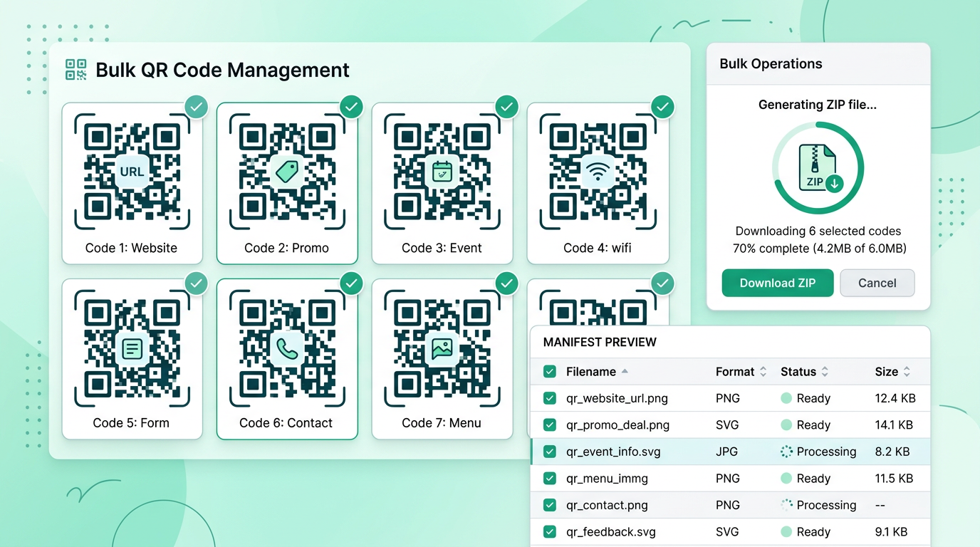Sort manifest by Size column
Viewport: 980px width, 547px height.
coord(907,372)
